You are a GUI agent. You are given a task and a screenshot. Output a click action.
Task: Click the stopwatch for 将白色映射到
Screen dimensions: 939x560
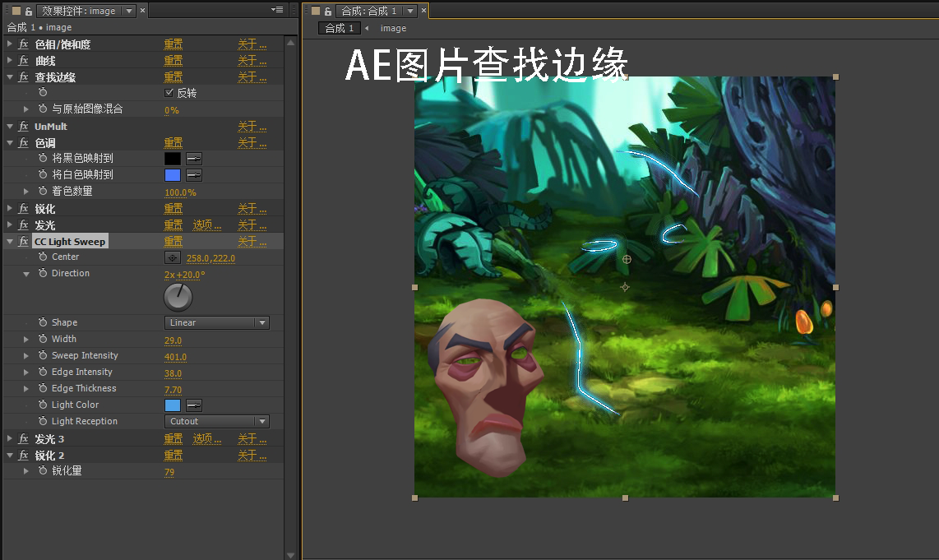click(x=43, y=174)
